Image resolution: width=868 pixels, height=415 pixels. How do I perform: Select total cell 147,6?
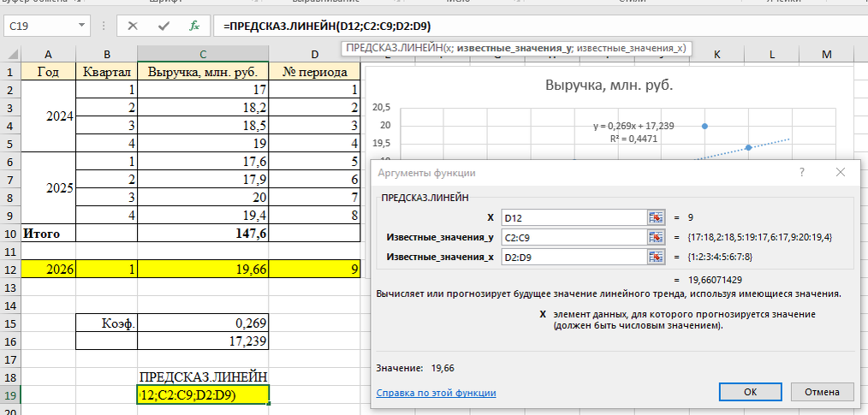203,234
